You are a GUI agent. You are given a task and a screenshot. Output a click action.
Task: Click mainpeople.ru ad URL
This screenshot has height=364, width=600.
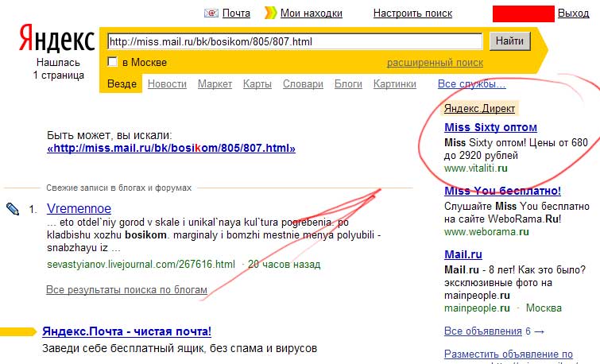click(x=477, y=308)
